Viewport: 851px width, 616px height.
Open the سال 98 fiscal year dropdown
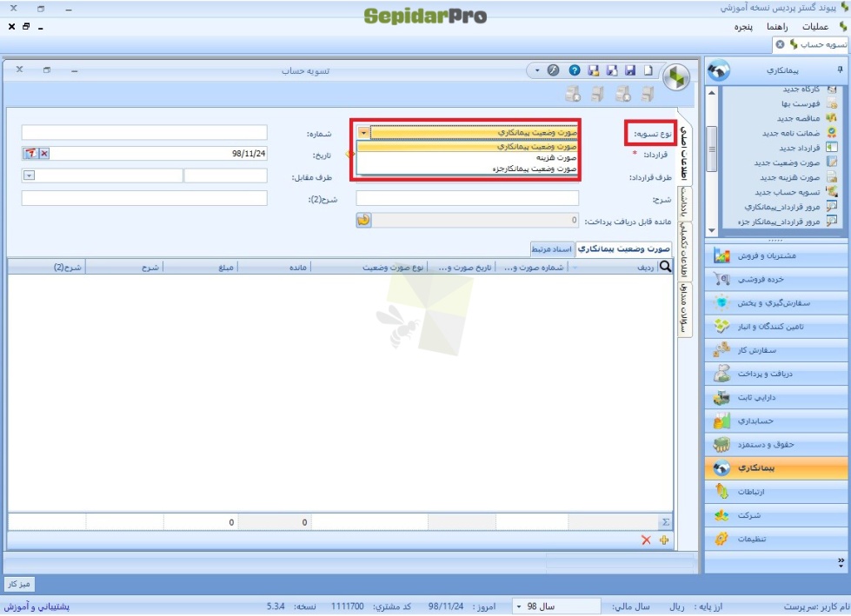coord(519,606)
